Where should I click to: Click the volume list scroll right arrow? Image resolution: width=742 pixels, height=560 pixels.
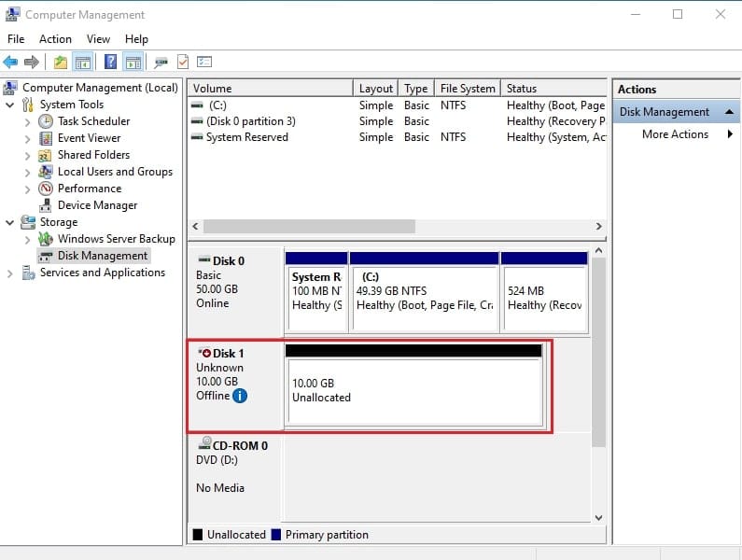pyautogui.click(x=598, y=227)
